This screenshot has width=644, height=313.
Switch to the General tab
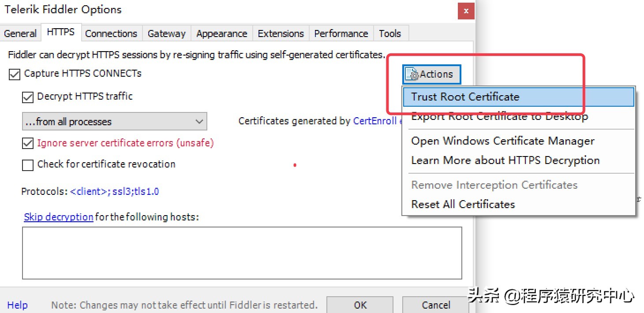pyautogui.click(x=20, y=34)
